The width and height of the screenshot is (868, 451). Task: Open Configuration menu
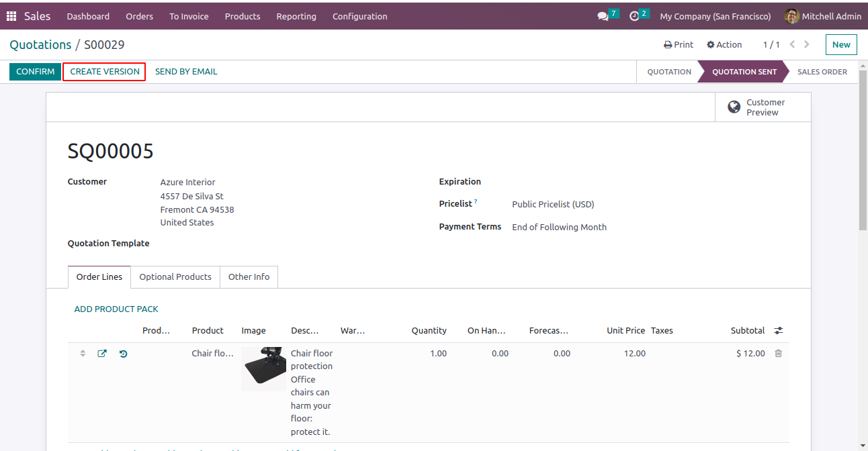(360, 16)
